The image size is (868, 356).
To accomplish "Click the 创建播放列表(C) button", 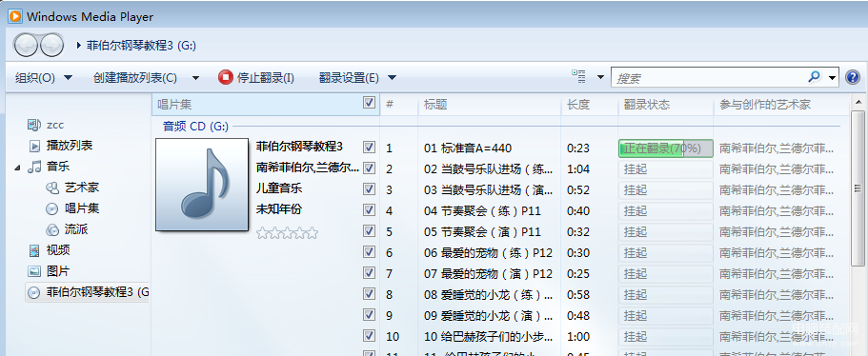I will coord(135,78).
